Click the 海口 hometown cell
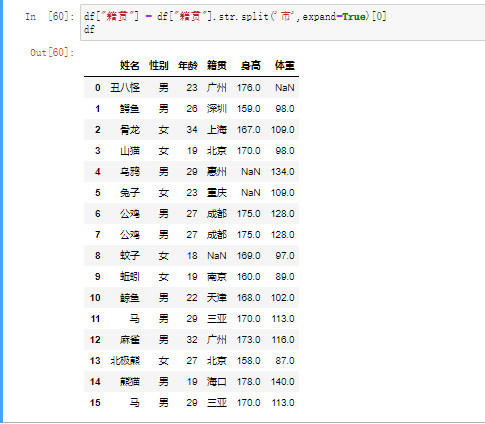 [217, 382]
